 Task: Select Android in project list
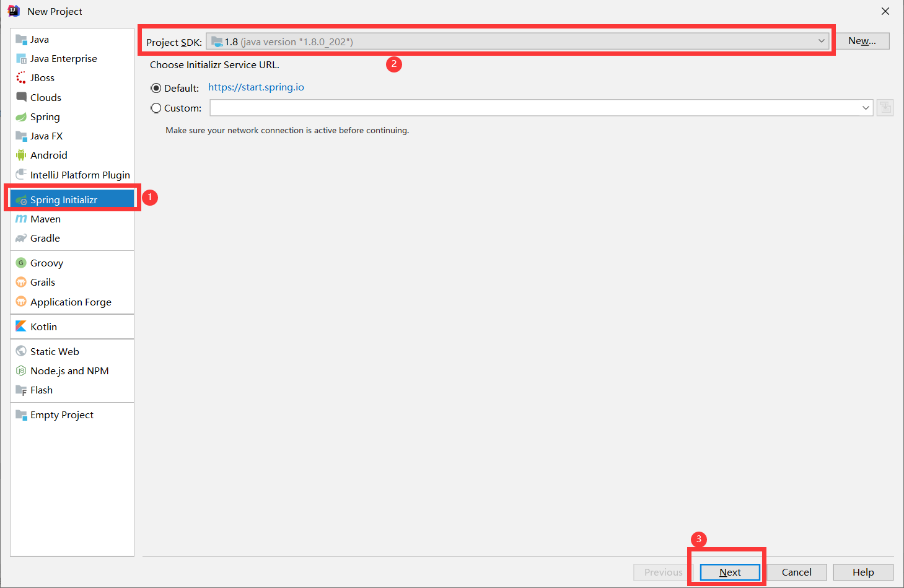(72, 155)
